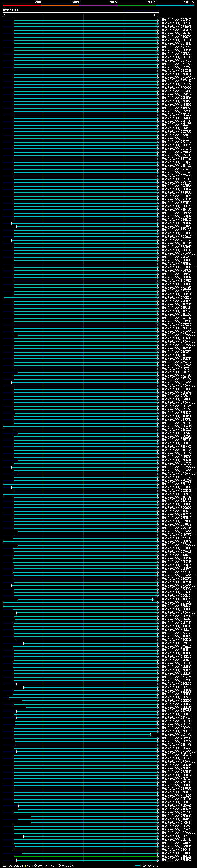Click the green alignment bar for UniRef100_Q6C4N4
Image resolution: width=197 pixels, height=868 pixels.
86,850
